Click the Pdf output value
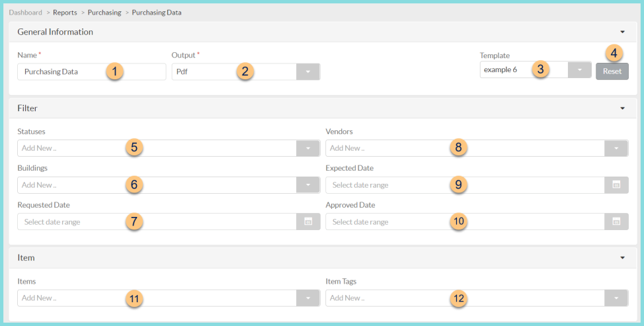Screen dimensions: 644x326 point(182,71)
